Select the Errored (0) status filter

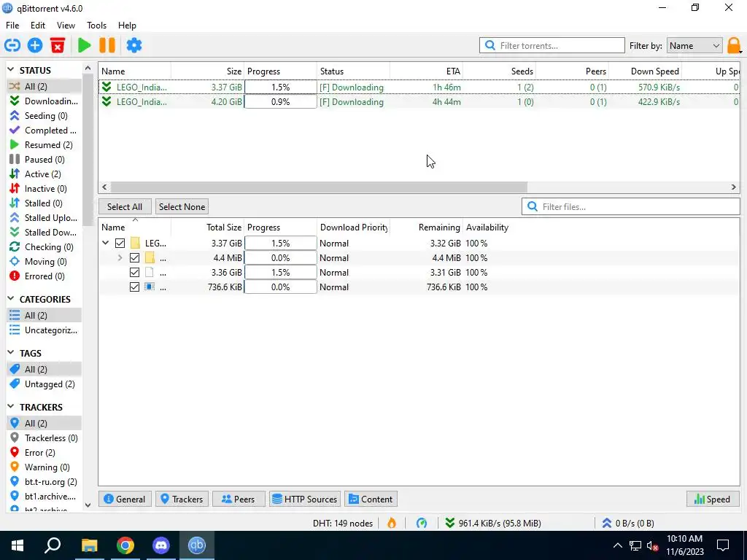coord(44,276)
